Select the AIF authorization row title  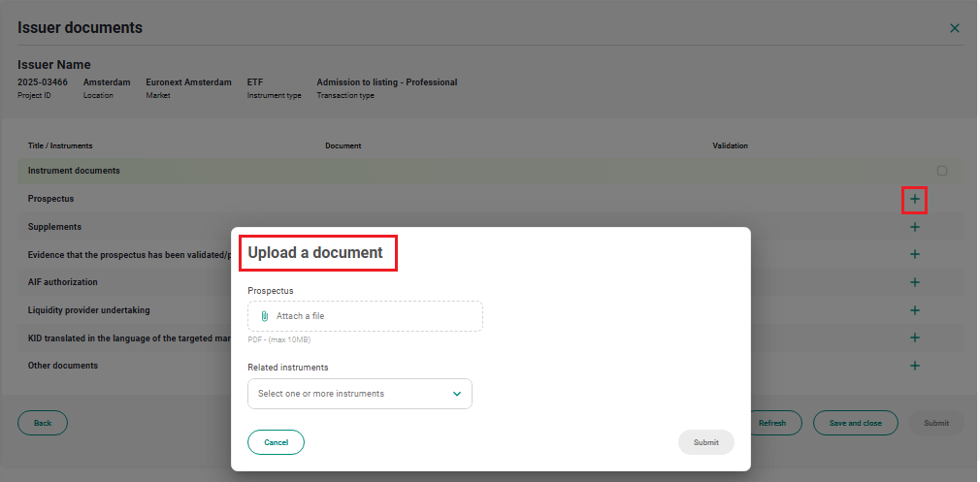click(62, 282)
